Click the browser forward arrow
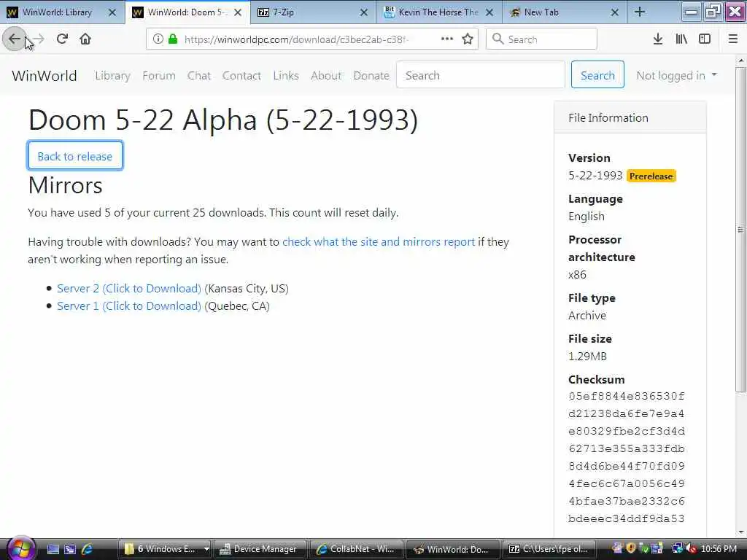This screenshot has width=747, height=560. (39, 39)
